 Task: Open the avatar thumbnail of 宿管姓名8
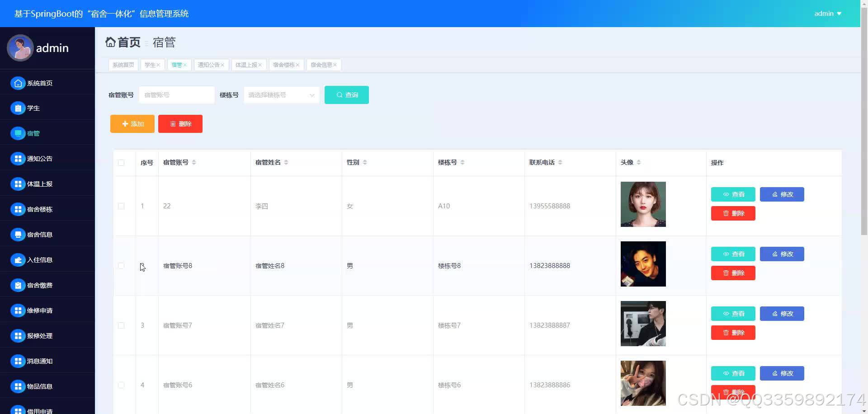pyautogui.click(x=643, y=264)
